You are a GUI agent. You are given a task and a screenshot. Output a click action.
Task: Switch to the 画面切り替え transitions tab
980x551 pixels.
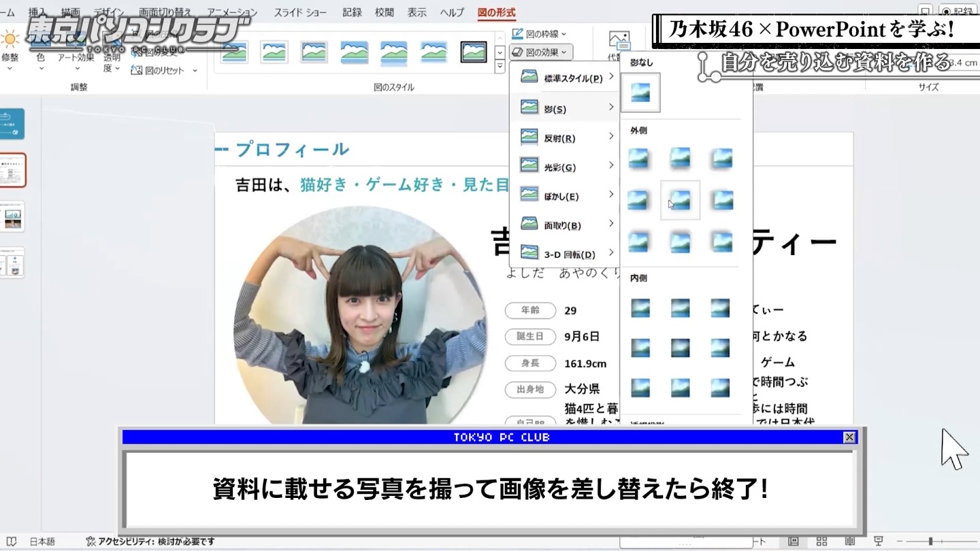click(x=165, y=12)
